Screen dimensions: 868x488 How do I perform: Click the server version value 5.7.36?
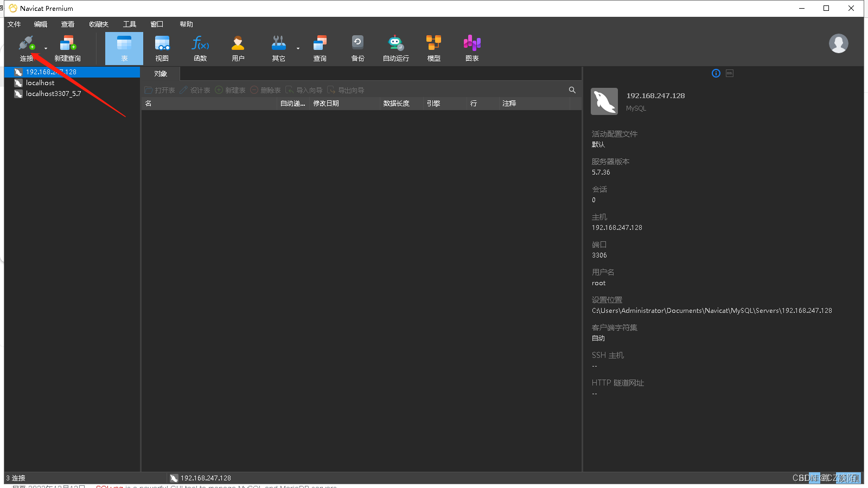click(601, 172)
